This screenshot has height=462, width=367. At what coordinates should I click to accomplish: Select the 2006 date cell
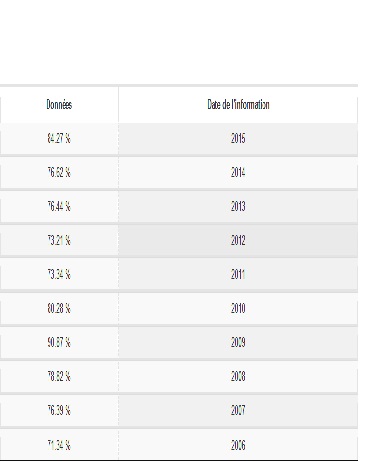tap(238, 445)
